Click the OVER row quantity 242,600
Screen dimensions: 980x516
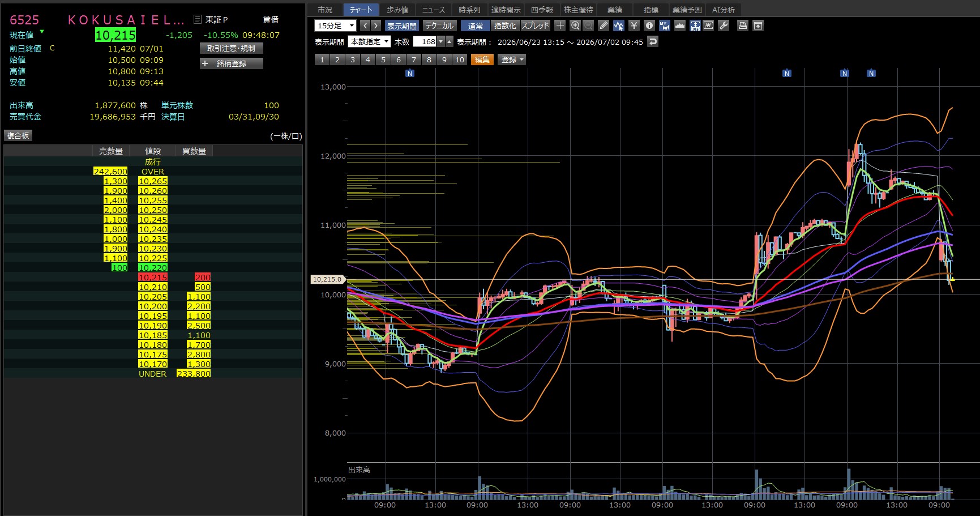tap(110, 172)
